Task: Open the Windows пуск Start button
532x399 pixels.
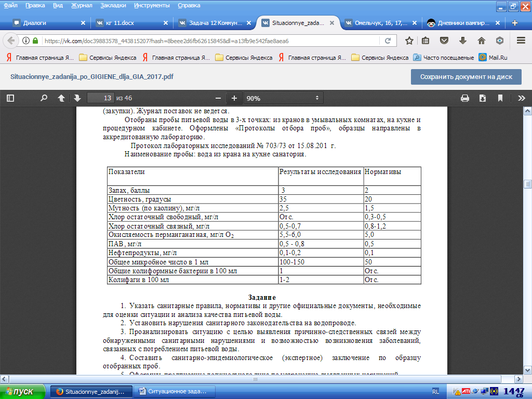Action: point(22,392)
